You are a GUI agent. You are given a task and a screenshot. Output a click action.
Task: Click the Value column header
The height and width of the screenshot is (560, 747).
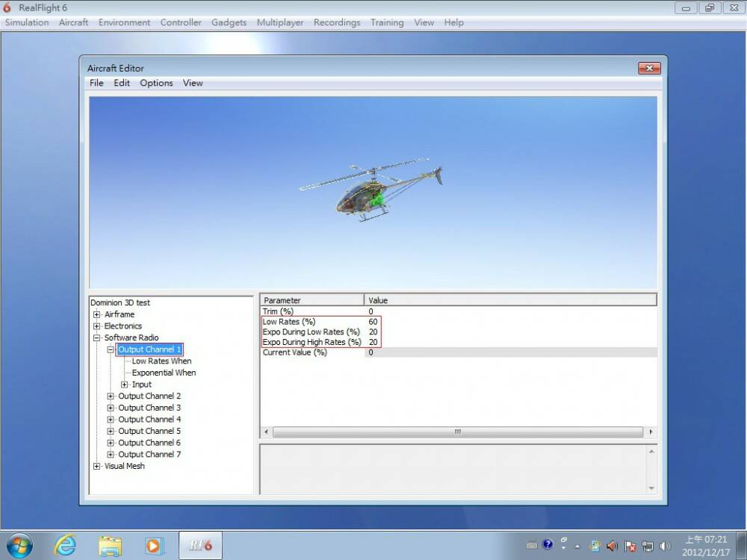tap(510, 300)
